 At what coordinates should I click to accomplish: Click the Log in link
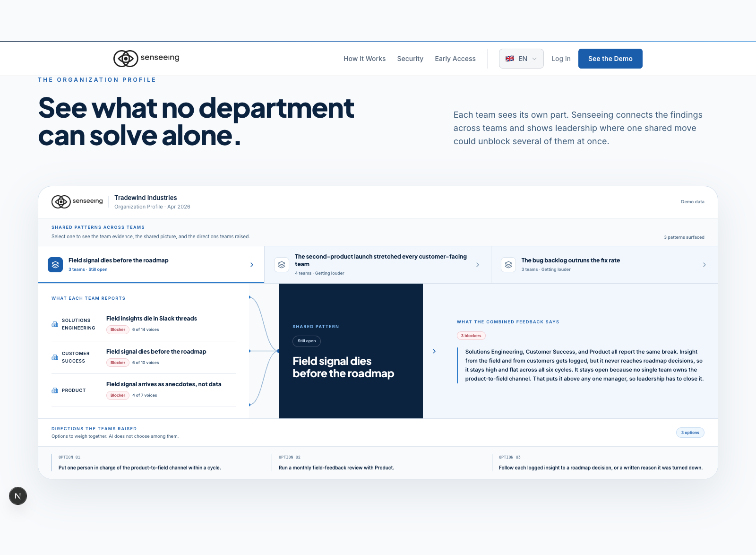click(561, 59)
